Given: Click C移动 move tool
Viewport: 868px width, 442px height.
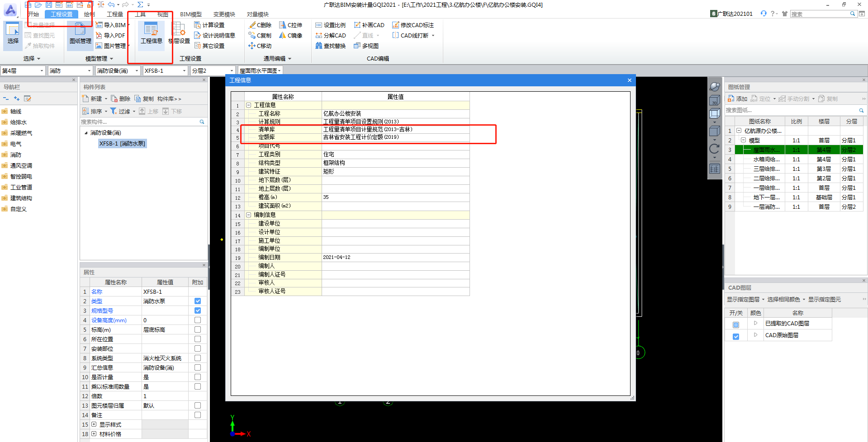Looking at the screenshot, I should (260, 46).
